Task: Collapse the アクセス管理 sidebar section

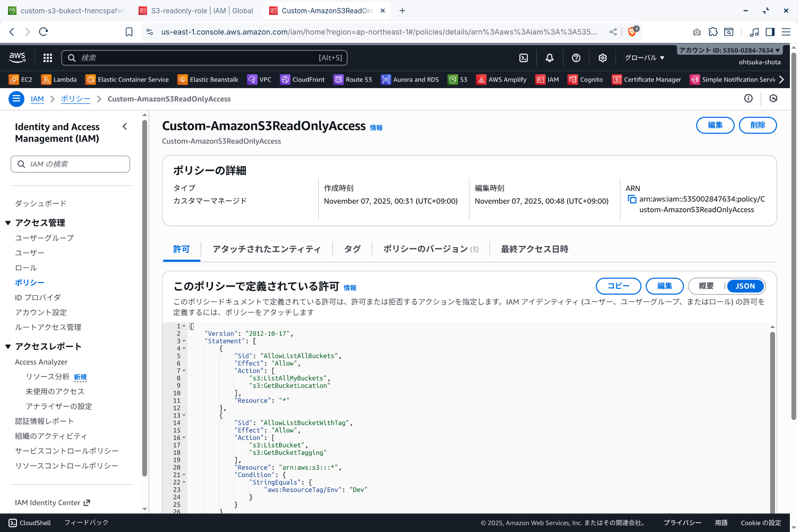Action: (8, 223)
